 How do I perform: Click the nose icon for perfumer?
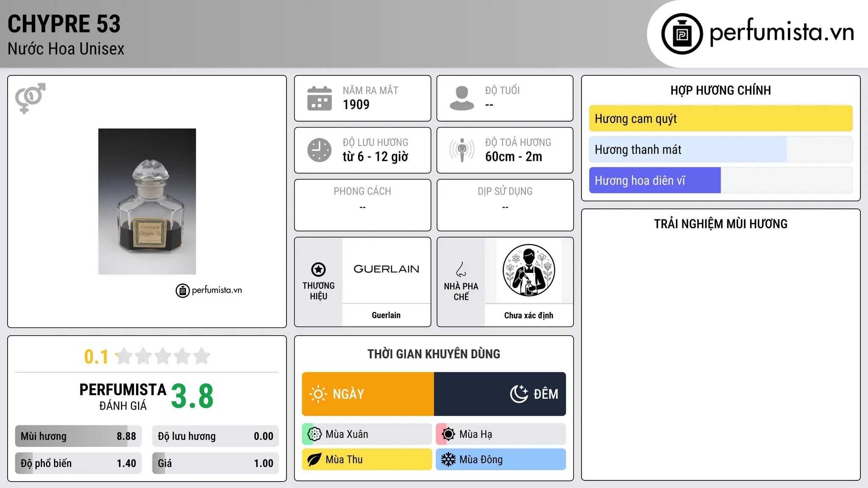[x=461, y=269]
